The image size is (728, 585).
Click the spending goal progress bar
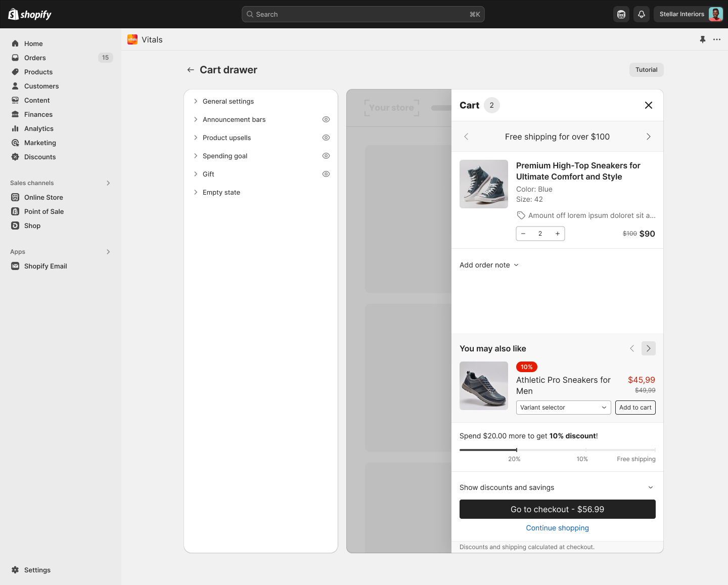point(557,449)
